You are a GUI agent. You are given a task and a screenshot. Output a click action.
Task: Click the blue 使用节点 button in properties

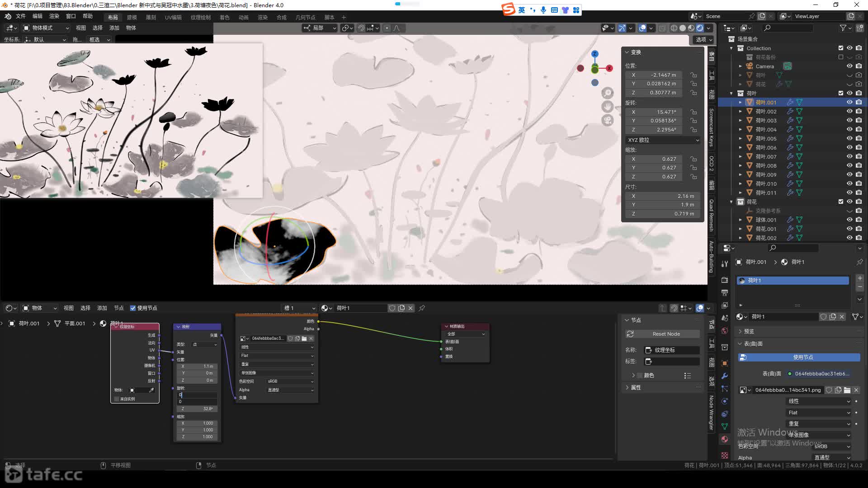point(799,357)
